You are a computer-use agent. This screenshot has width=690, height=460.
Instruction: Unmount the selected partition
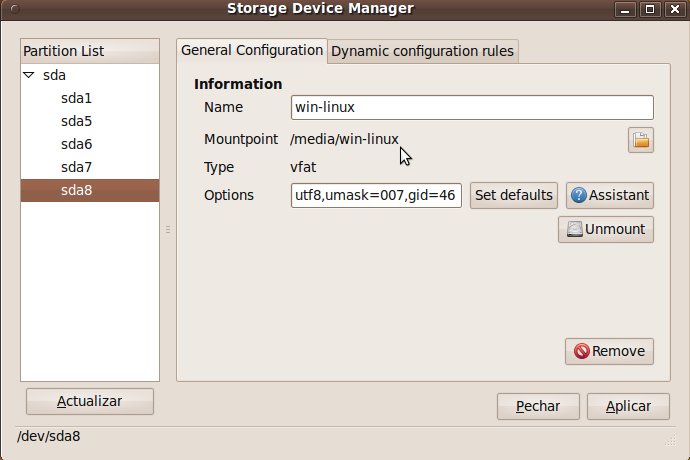point(606,229)
